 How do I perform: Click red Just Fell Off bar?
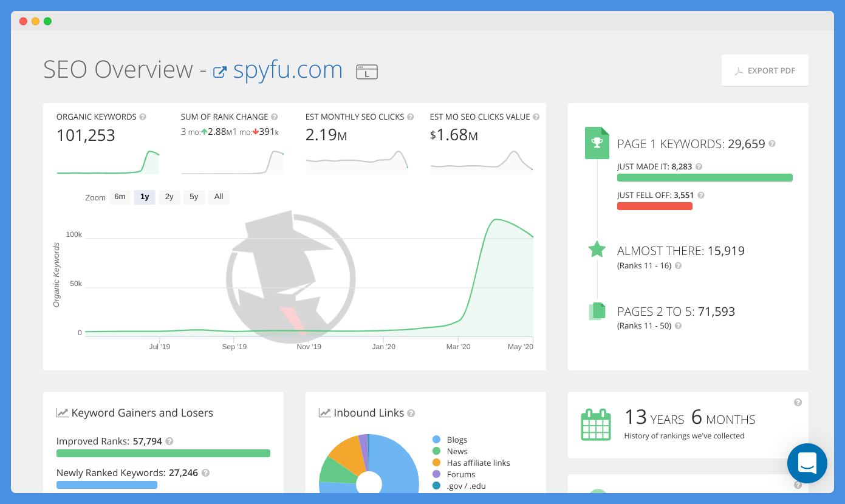pos(655,206)
